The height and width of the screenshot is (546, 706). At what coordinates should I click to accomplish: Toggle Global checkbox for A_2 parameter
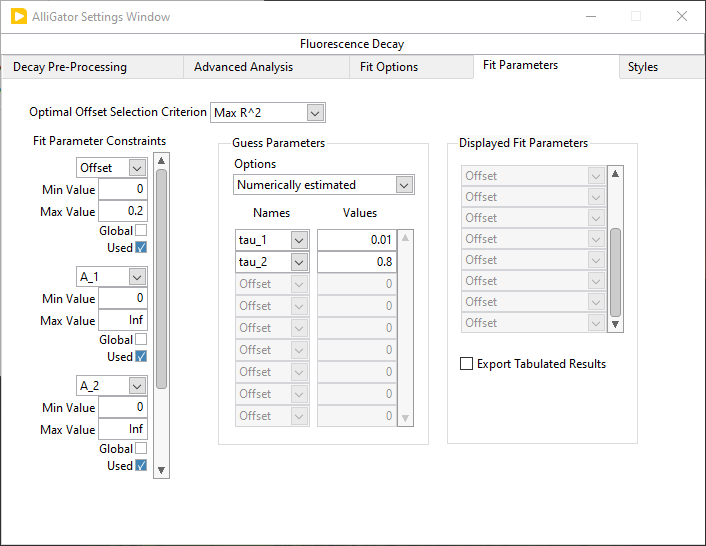tap(141, 448)
